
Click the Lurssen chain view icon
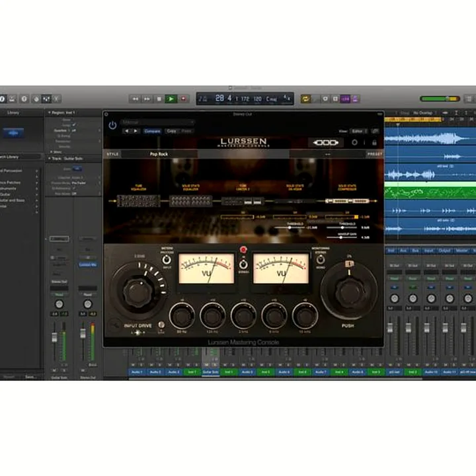tap(325, 142)
